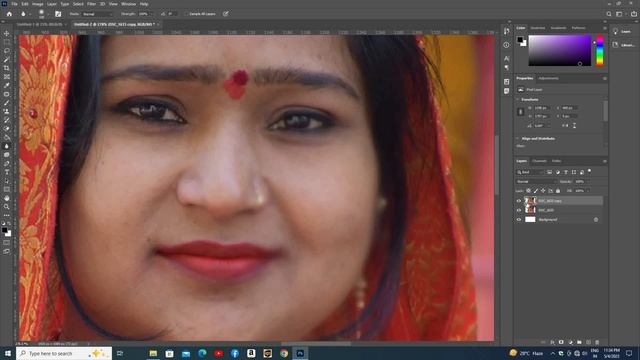640x360 pixels.
Task: Hide the middle DSC layer
Action: (519, 210)
